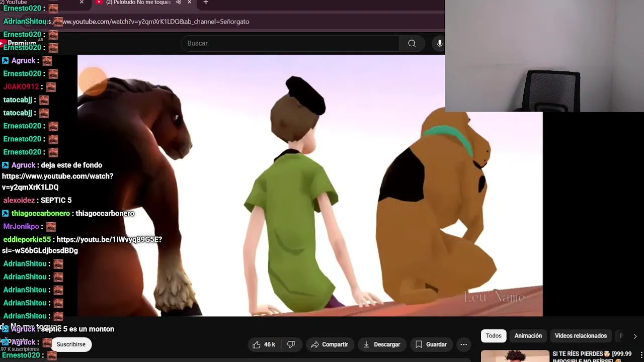This screenshot has width=644, height=362.
Task: Select the Animación filter chip
Action: pyautogui.click(x=528, y=336)
